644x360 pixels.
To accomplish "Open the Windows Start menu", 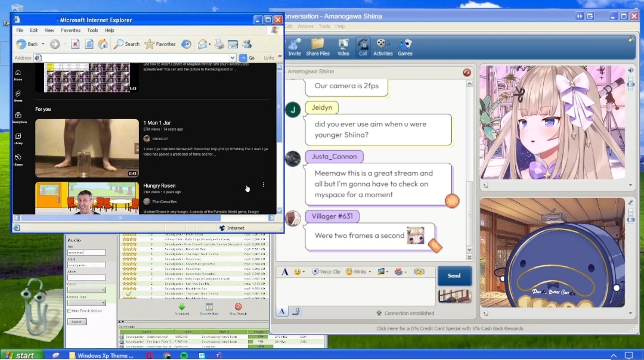I will [x=22, y=355].
